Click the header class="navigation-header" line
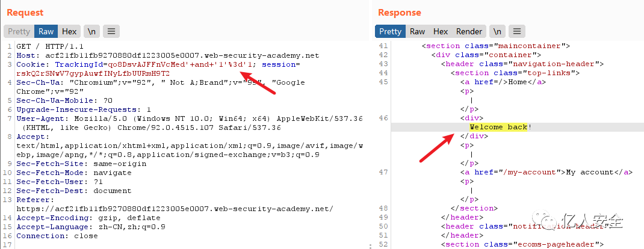Image resolution: width=644 pixels, height=249 pixels. click(x=522, y=64)
